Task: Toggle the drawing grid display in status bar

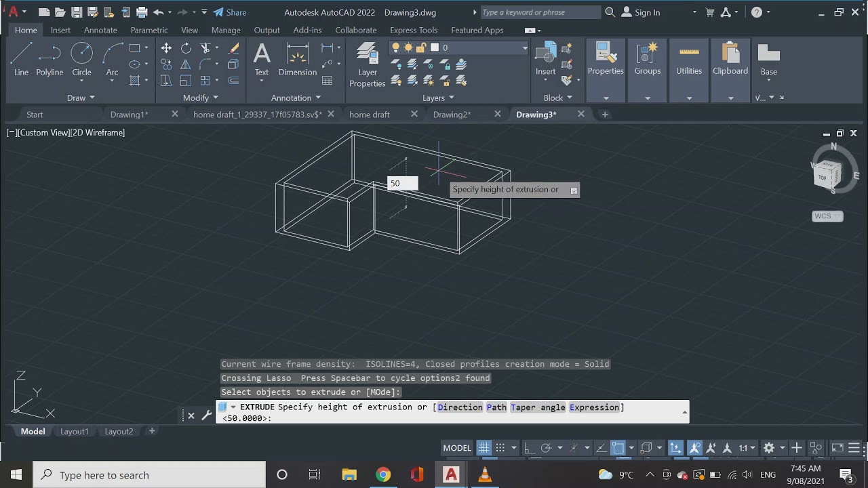Action: (484, 448)
